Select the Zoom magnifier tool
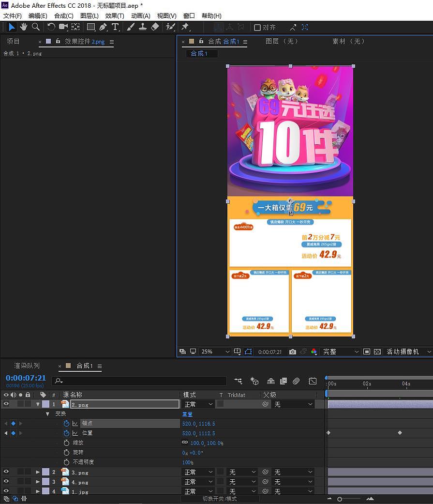Image resolution: width=433 pixels, height=504 pixels. 36,27
